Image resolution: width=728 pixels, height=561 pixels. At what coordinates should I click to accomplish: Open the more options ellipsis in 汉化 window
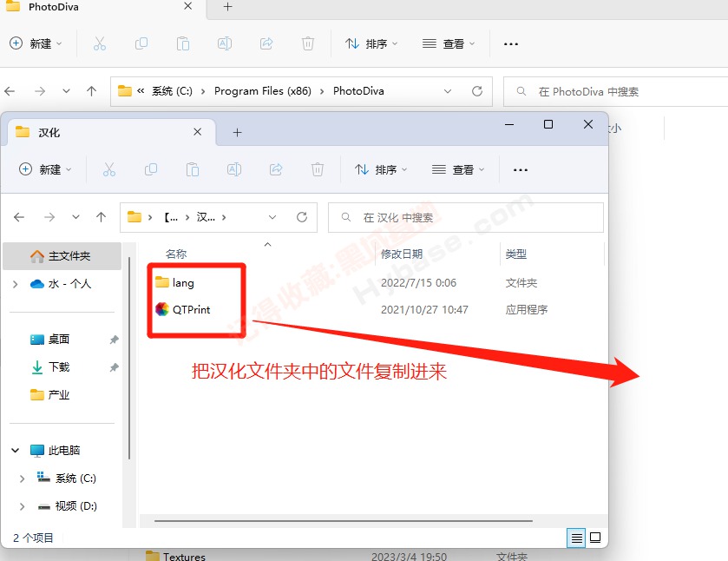coord(521,170)
